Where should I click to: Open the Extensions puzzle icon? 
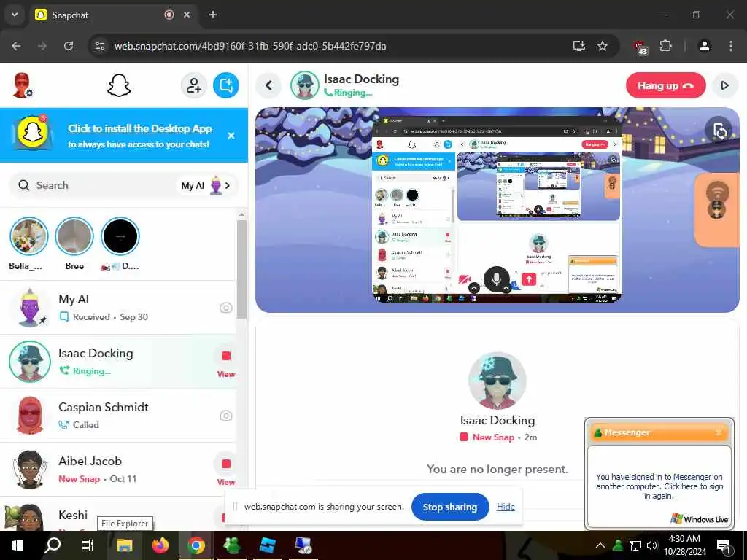pyautogui.click(x=665, y=46)
